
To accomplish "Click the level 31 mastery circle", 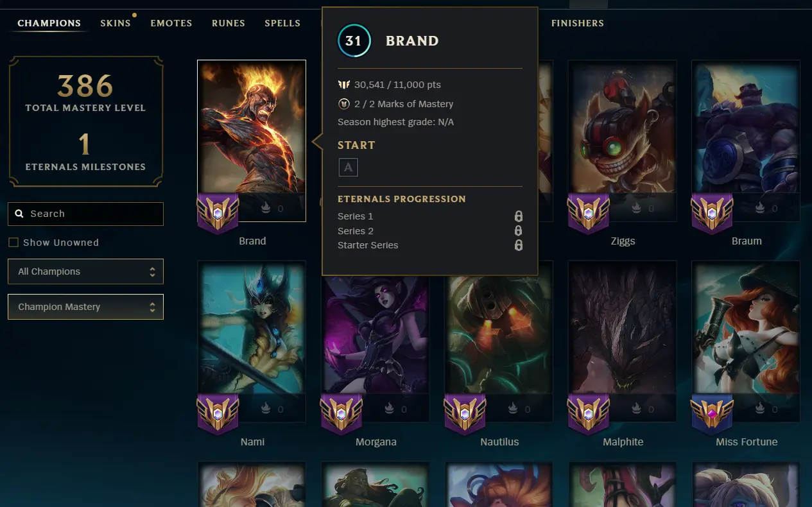I will click(x=354, y=40).
